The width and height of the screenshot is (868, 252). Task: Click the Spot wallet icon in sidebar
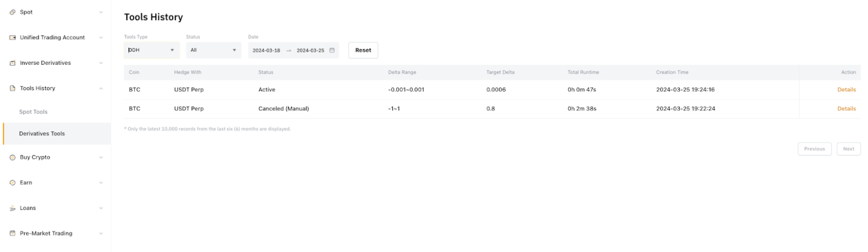(12, 12)
